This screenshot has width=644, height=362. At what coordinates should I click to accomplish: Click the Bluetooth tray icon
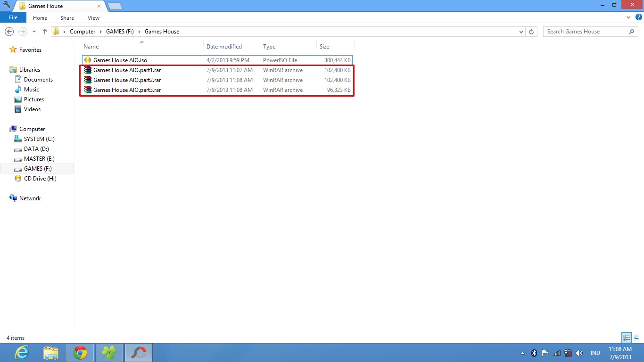(534, 353)
